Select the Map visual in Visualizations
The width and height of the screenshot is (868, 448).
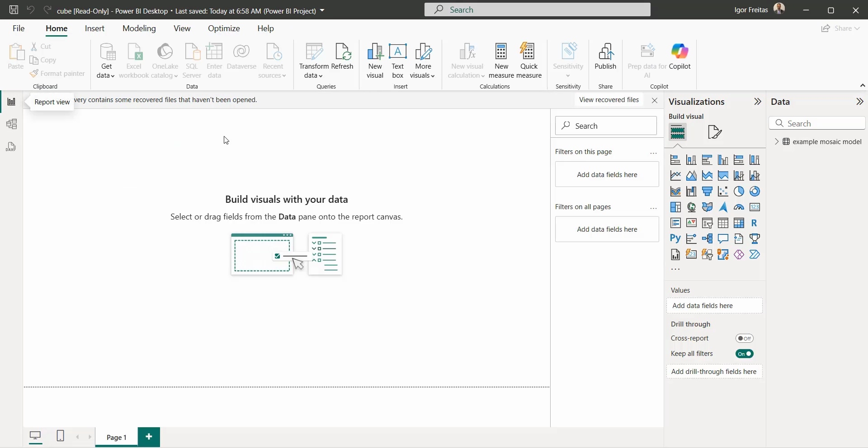click(692, 207)
